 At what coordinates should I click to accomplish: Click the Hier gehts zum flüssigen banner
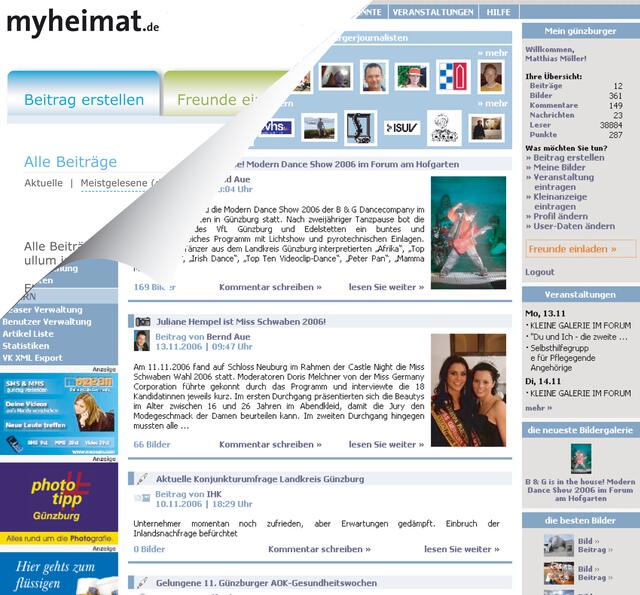tap(59, 573)
